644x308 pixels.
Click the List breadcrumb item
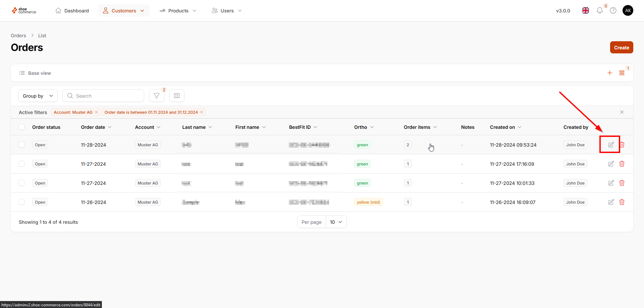pyautogui.click(x=42, y=36)
